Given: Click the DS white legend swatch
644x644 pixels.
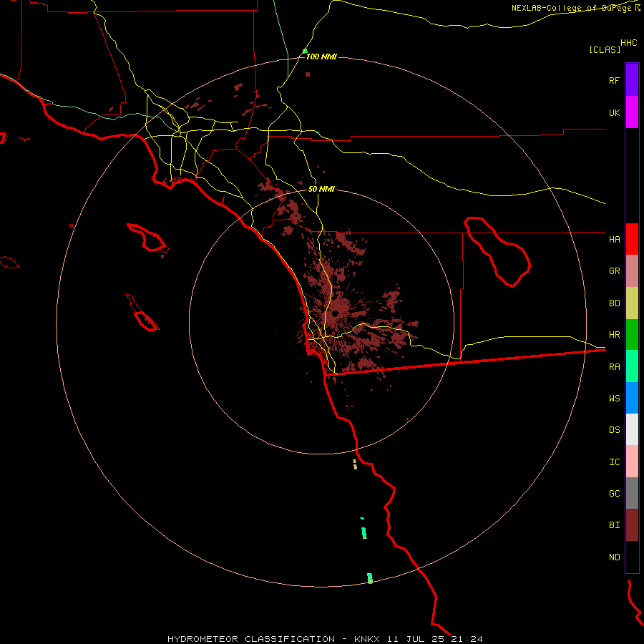Looking at the screenshot, I should [632, 429].
